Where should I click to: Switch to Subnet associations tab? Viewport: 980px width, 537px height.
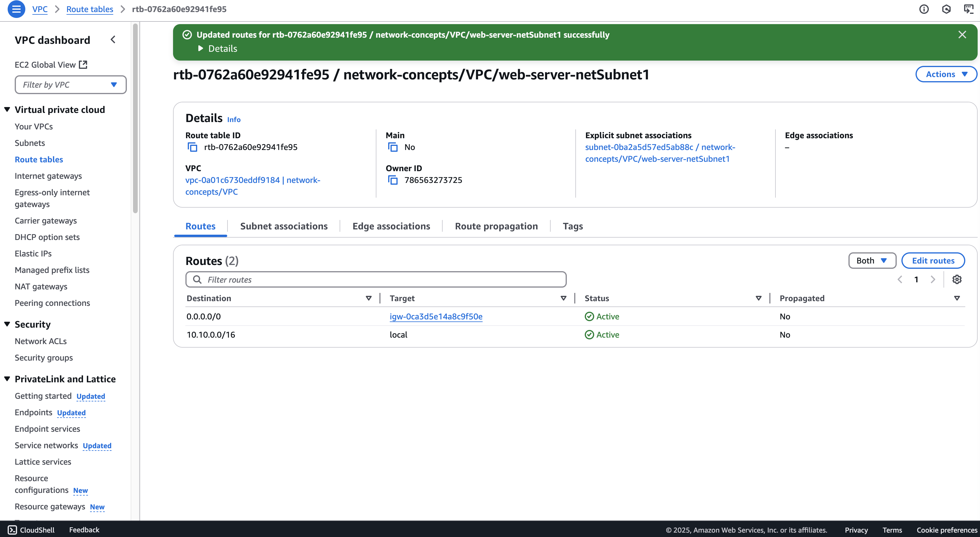[284, 226]
